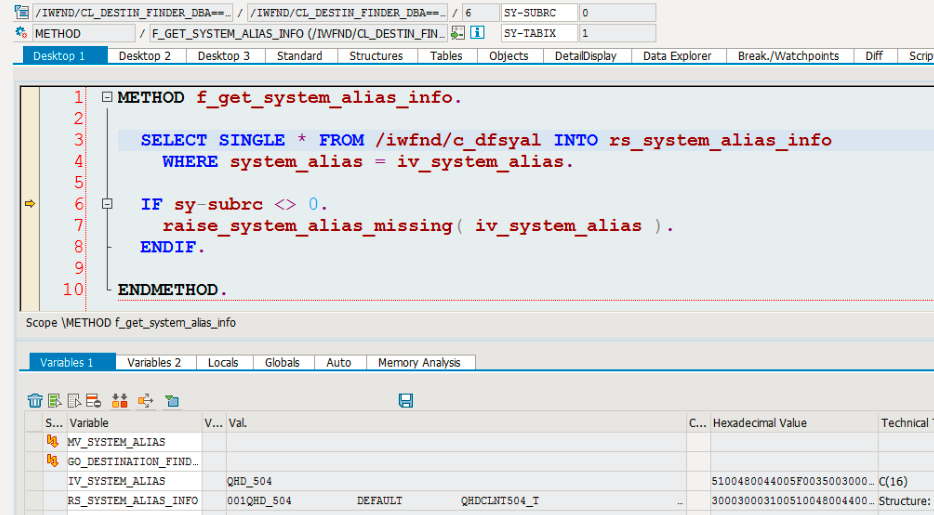Select the Locals variables tab
934x515 pixels.
click(223, 362)
